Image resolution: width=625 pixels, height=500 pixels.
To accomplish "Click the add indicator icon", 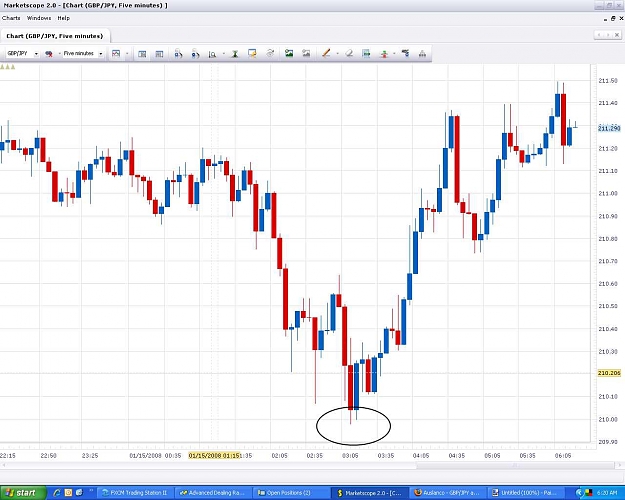I will click(x=384, y=54).
